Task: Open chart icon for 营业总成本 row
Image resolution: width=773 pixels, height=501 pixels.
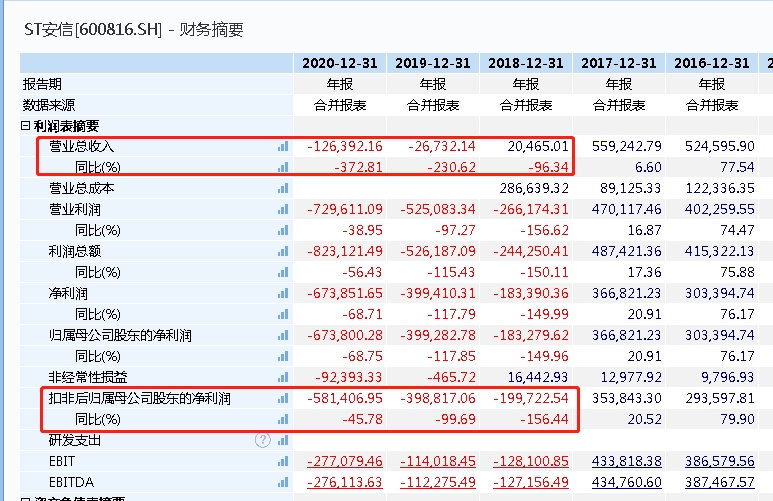Action: coord(282,188)
